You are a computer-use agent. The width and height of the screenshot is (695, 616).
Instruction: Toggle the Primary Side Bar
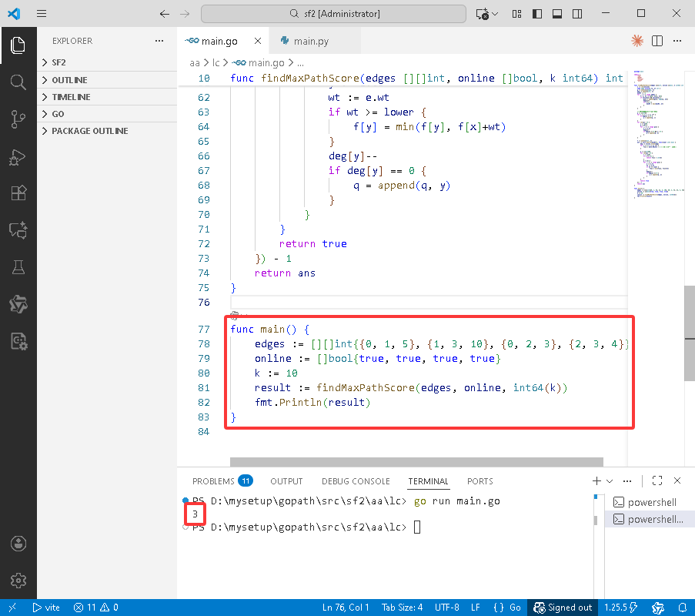536,14
